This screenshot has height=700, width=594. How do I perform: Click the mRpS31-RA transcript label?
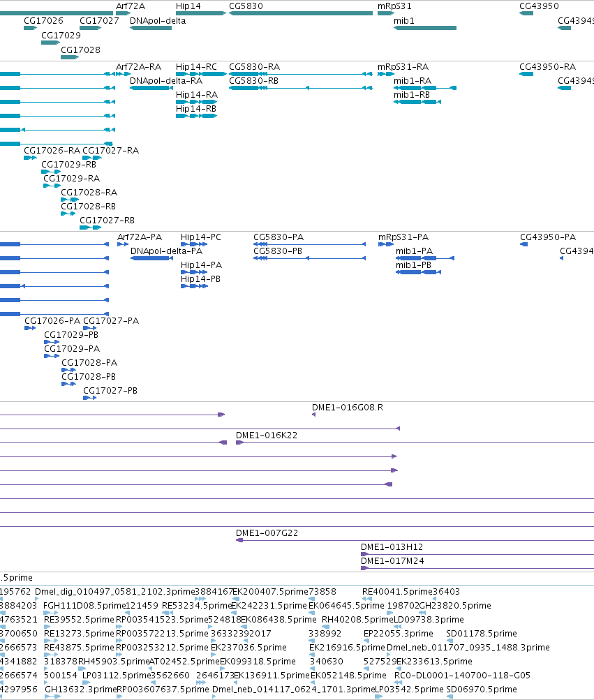403,67
